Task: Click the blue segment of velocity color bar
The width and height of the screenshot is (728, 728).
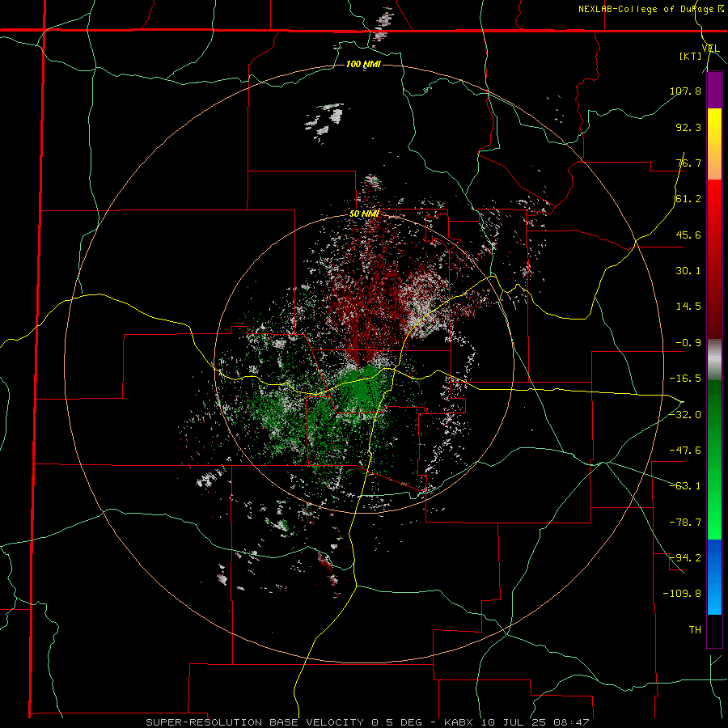Action: [x=714, y=577]
